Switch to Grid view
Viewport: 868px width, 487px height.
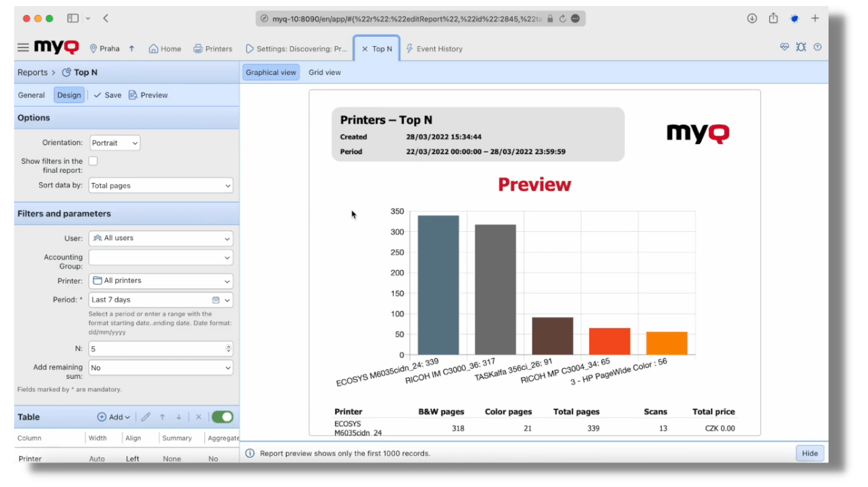[325, 72]
